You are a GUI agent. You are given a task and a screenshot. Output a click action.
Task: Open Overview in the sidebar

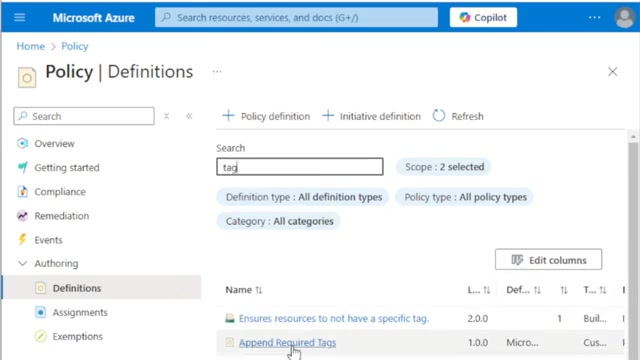pos(54,144)
